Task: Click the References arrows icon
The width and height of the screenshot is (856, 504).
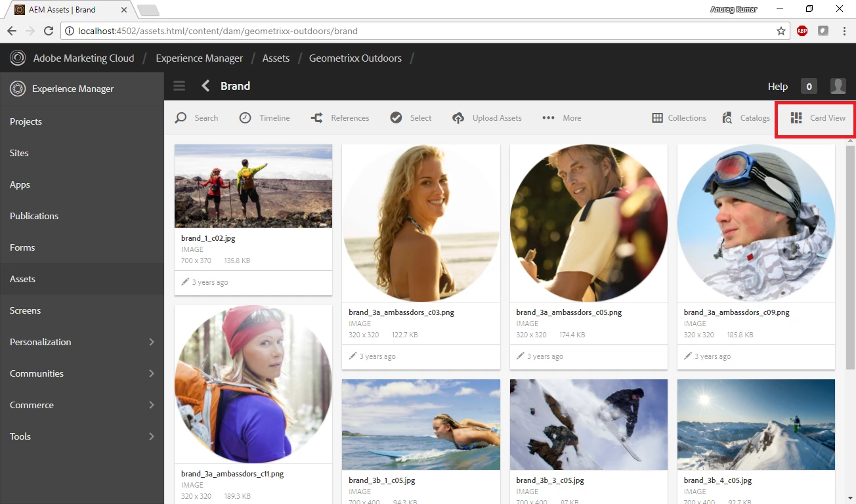Action: [316, 118]
